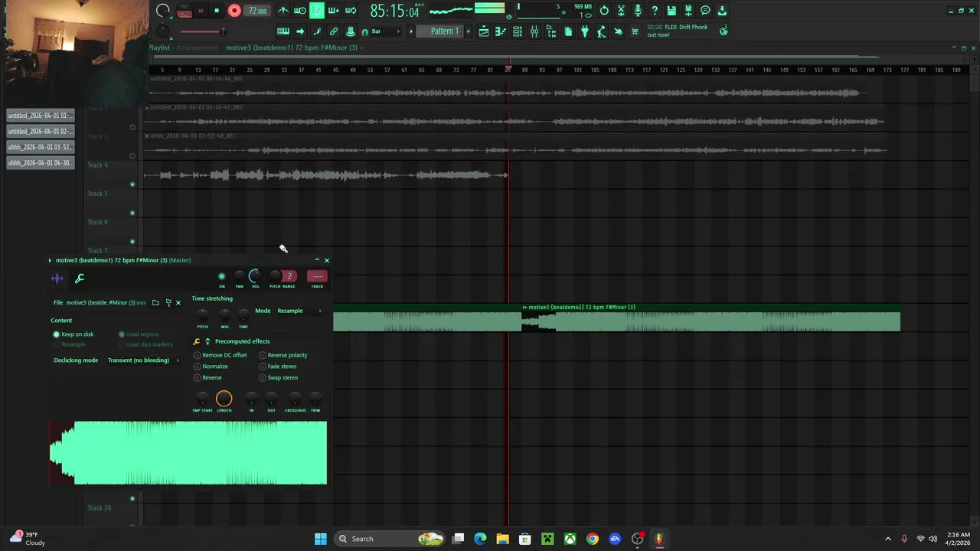Select the uhhh_2026-04-01 03-53 clip in picker
980x551 pixels.
pos(40,147)
